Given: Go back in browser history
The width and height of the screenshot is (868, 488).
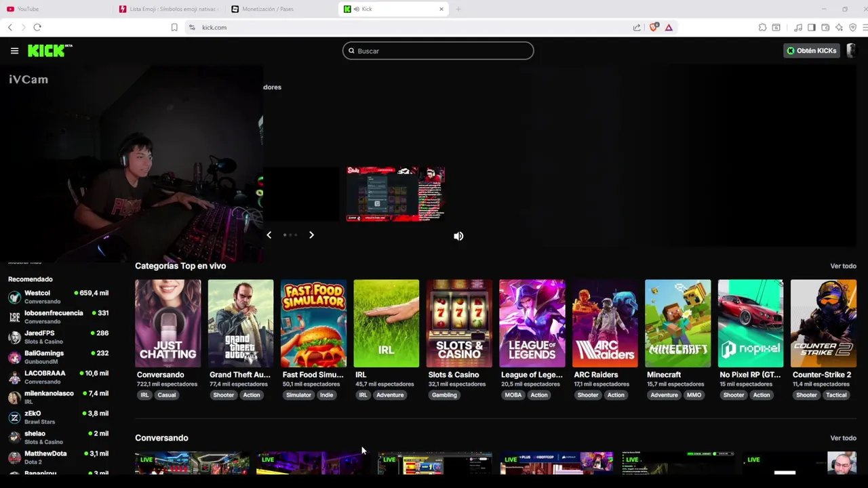Looking at the screenshot, I should coord(9,27).
